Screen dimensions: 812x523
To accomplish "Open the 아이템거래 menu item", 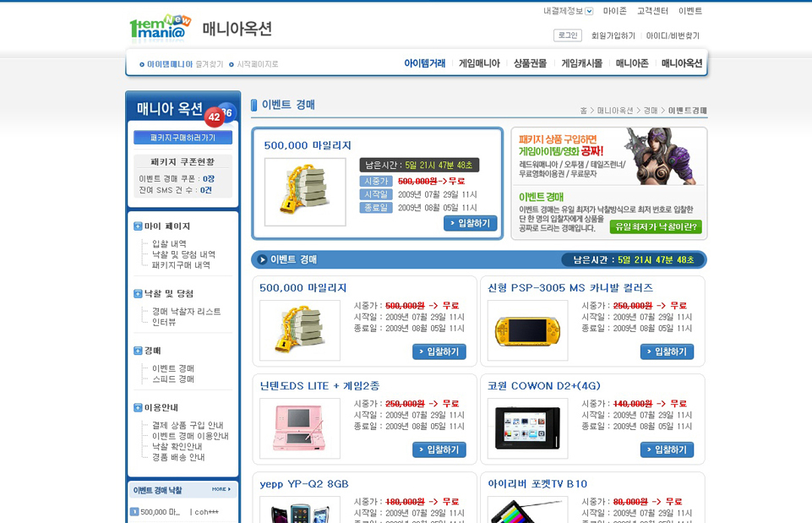I will coord(424,63).
